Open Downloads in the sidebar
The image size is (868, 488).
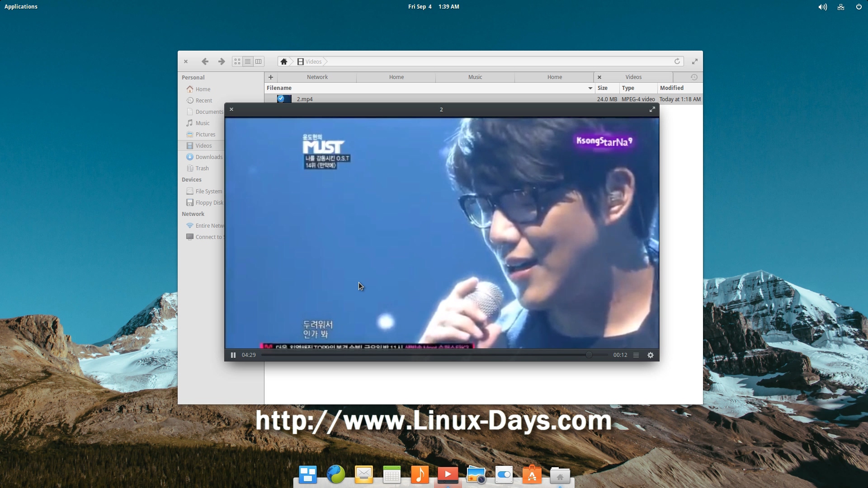205,157
